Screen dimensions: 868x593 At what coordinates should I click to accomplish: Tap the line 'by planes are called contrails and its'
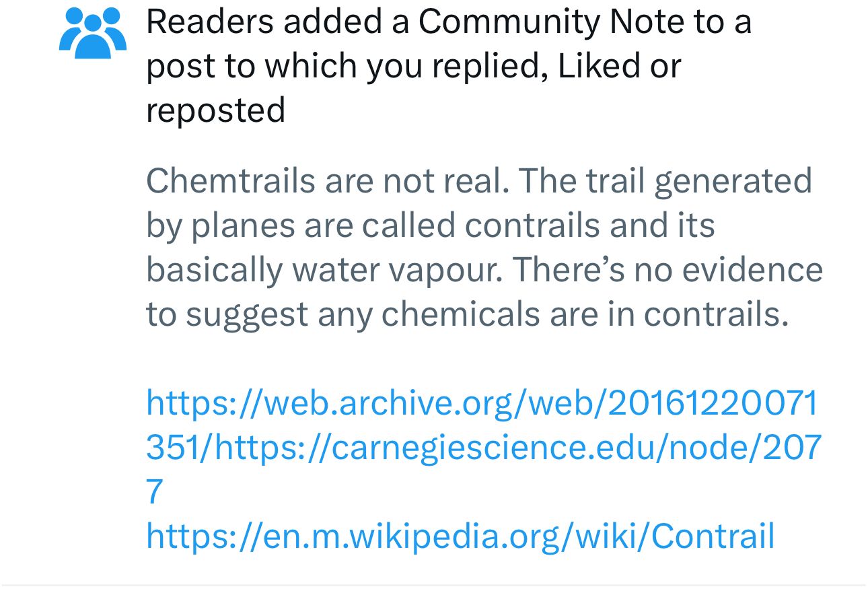[x=430, y=225]
